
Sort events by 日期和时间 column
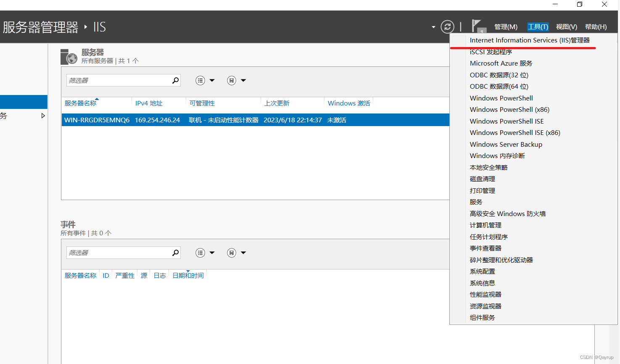click(188, 275)
